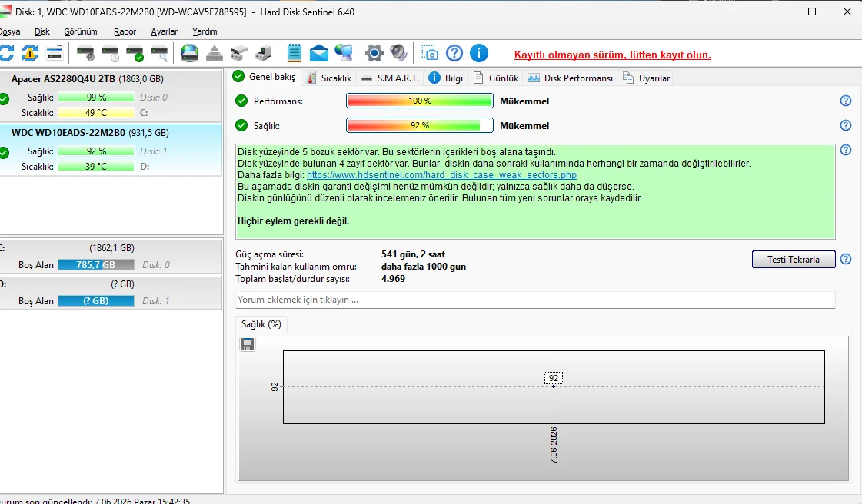Image resolution: width=862 pixels, height=504 pixels.
Task: Click the gray eject triangle disk icon
Action: coord(215,53)
